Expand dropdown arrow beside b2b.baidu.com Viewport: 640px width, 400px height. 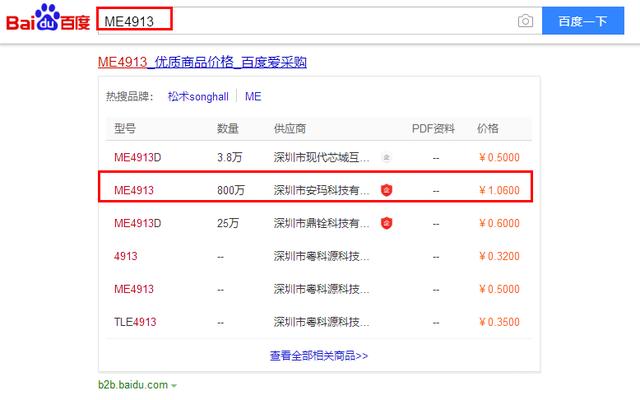click(174, 386)
